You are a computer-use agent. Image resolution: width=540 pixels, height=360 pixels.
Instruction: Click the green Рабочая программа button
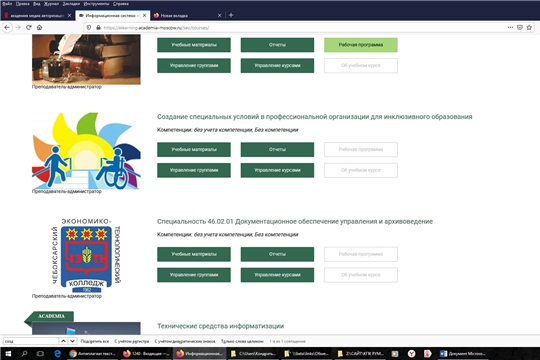(x=361, y=45)
